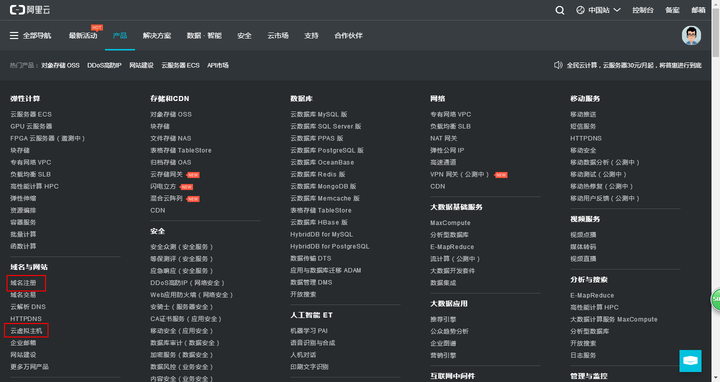Open 域名注册 link
Viewport: 720px width, 382px height.
click(x=23, y=283)
